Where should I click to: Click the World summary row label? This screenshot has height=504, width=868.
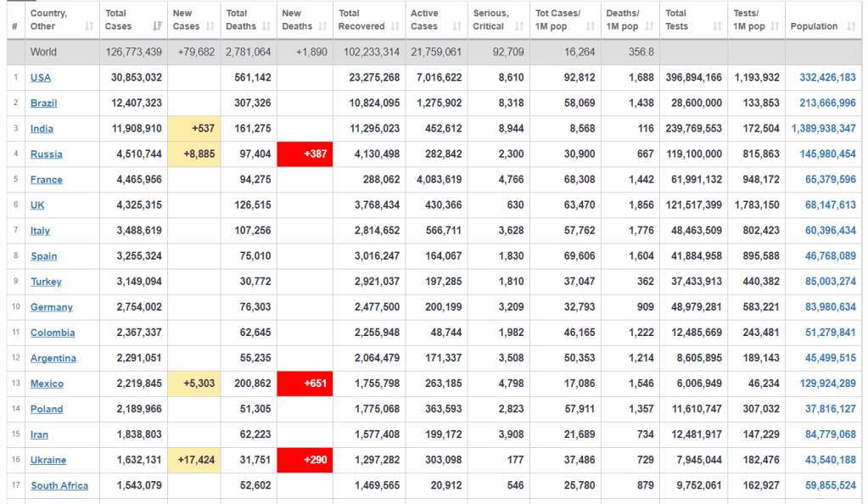(44, 52)
